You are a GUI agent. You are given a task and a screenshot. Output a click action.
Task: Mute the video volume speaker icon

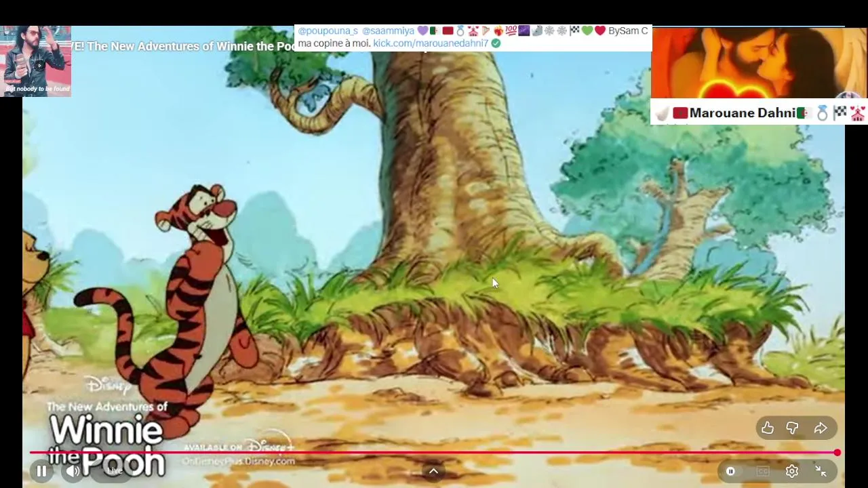coord(73,471)
